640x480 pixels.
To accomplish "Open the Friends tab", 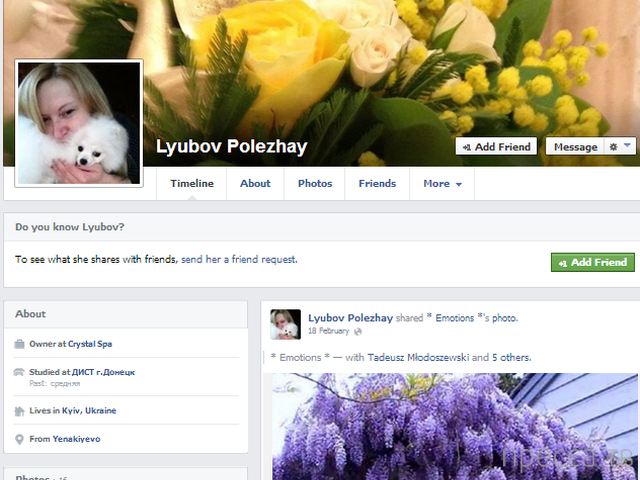I will pyautogui.click(x=377, y=184).
